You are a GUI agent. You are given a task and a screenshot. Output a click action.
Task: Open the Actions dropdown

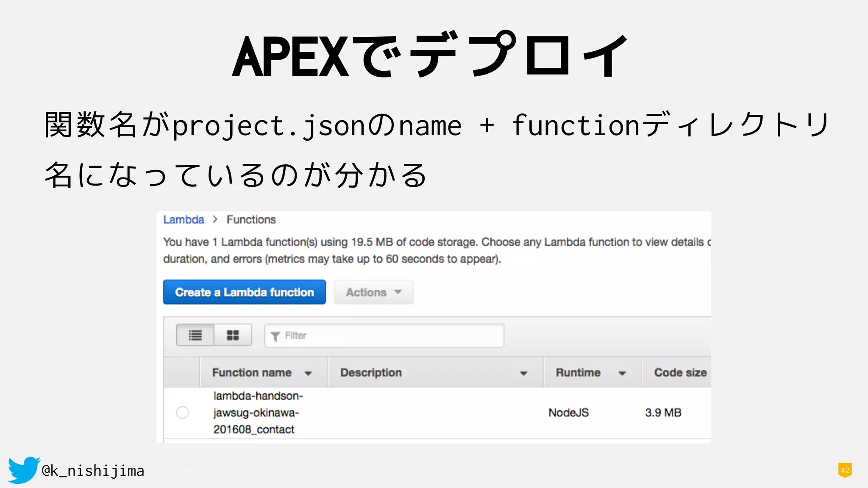373,292
